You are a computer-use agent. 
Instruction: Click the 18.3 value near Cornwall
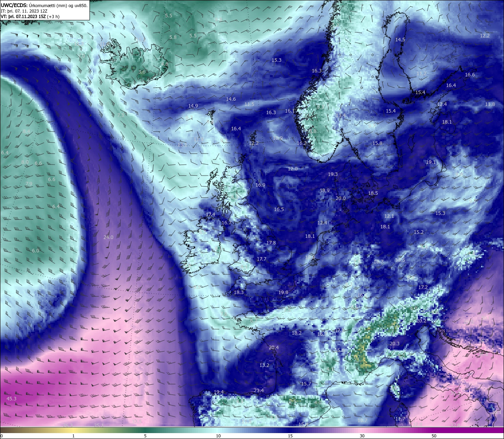point(239,292)
